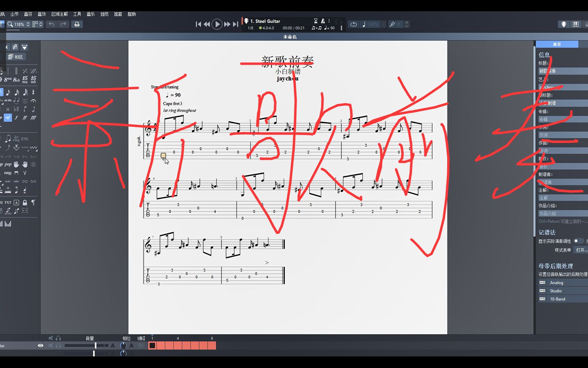
Task: Adjust the master volume slider
Action: [x=86, y=353]
